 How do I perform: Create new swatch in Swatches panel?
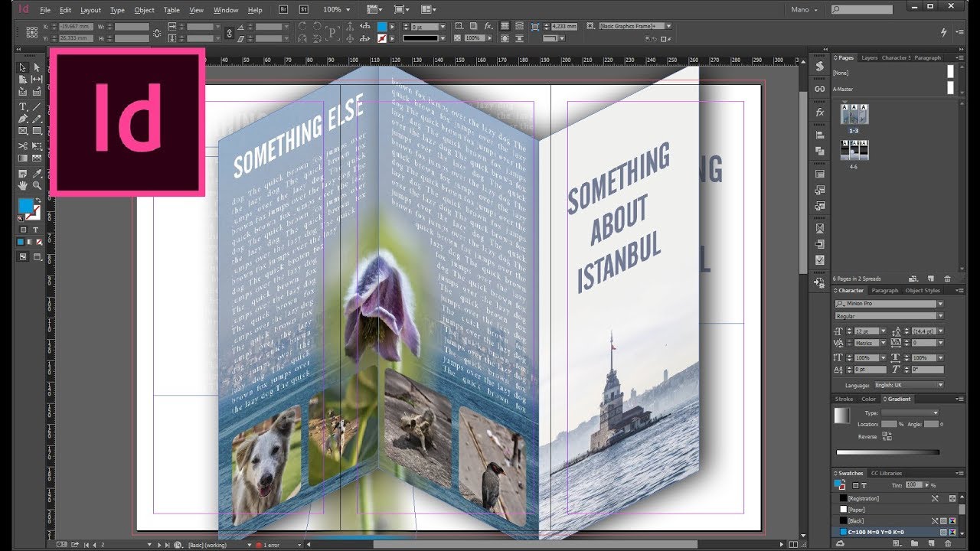point(931,543)
